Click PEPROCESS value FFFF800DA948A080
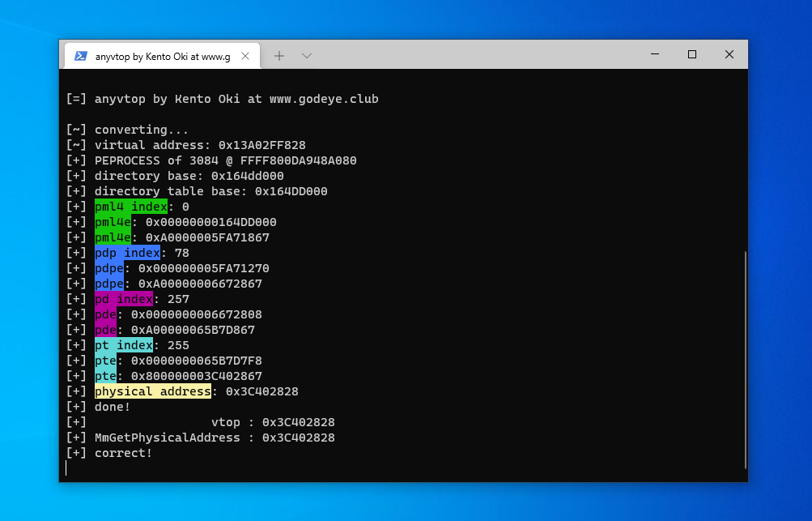The width and height of the screenshot is (812, 521). (x=299, y=160)
